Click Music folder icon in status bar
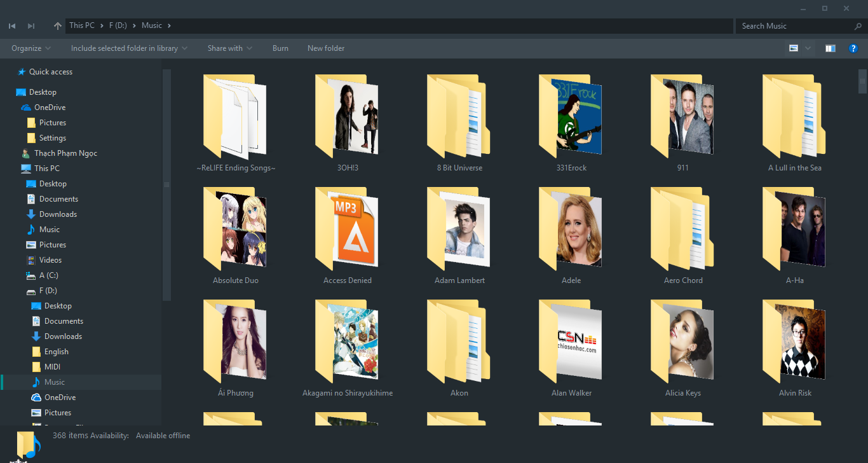The height and width of the screenshot is (463, 868). pyautogui.click(x=27, y=445)
